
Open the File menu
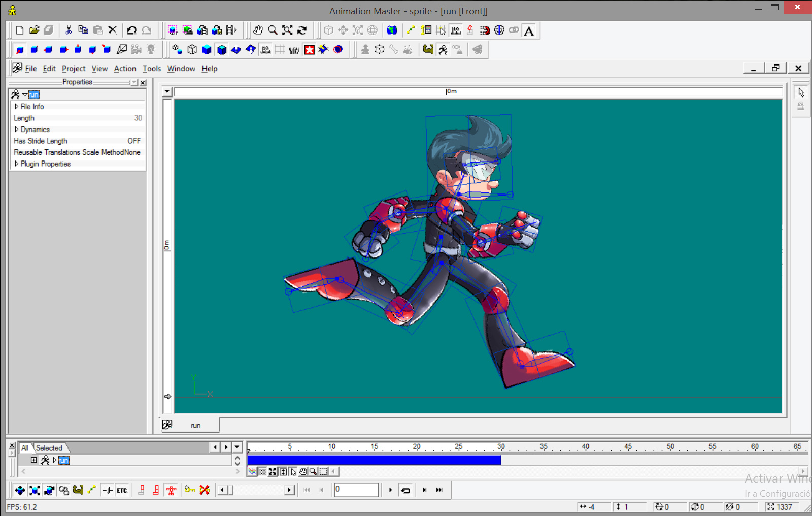[x=31, y=69]
